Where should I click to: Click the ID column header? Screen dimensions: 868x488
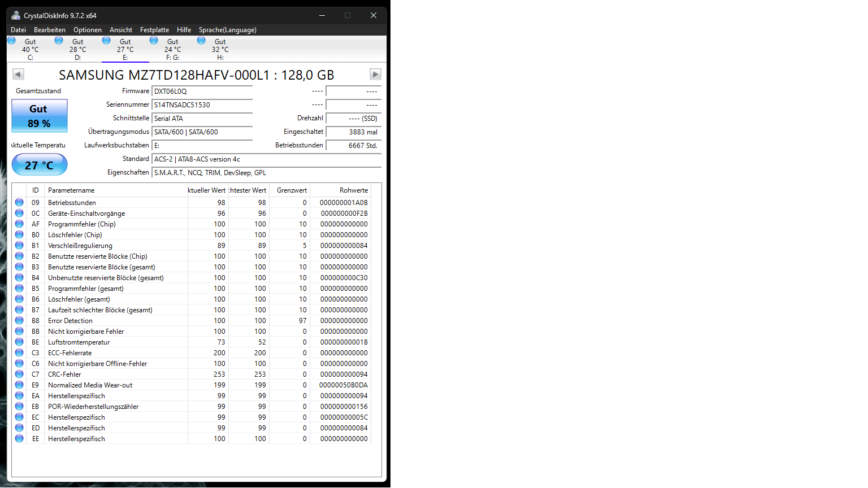pyautogui.click(x=36, y=190)
